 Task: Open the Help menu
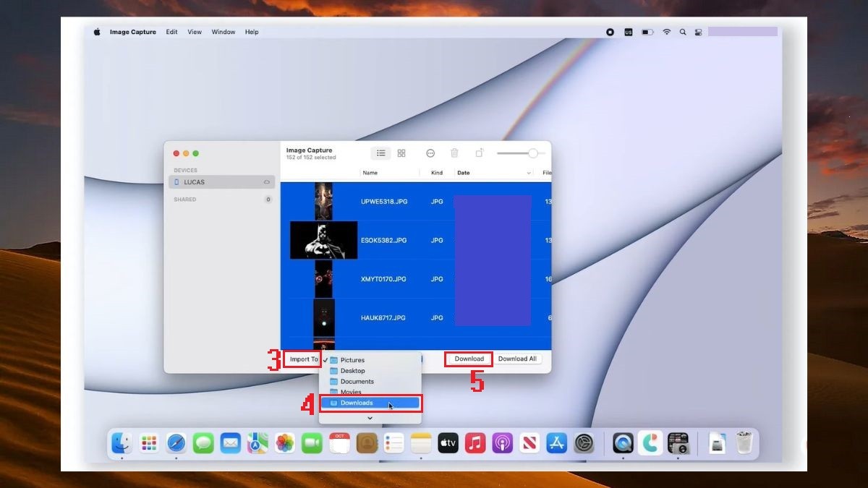[x=252, y=32]
